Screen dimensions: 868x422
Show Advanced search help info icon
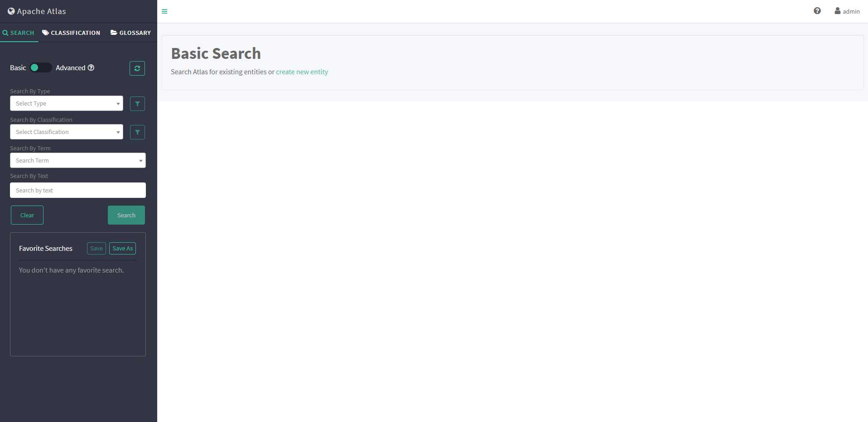91,67
